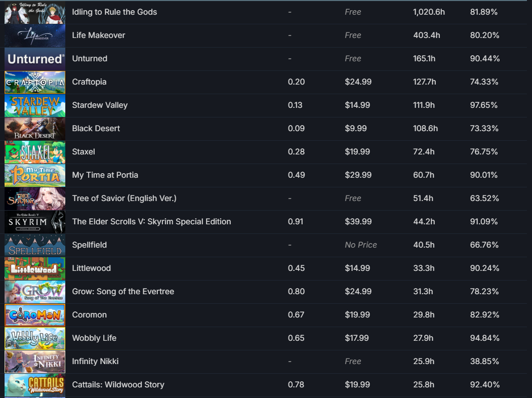Click the Coromon pixel-art banner

pyautogui.click(x=35, y=315)
